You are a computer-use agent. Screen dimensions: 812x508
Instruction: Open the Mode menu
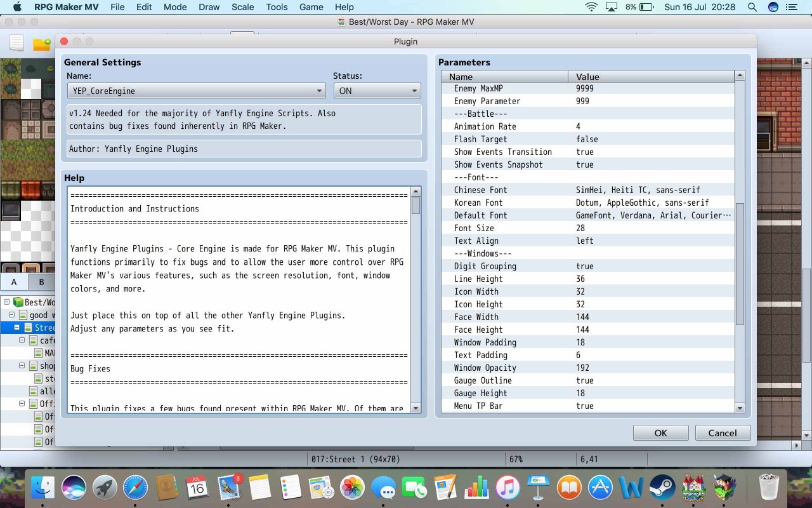tap(175, 7)
